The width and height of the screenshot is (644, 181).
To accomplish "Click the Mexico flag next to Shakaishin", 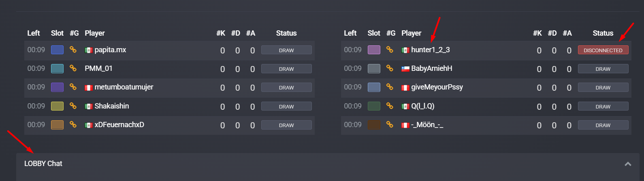I will click(x=89, y=106).
